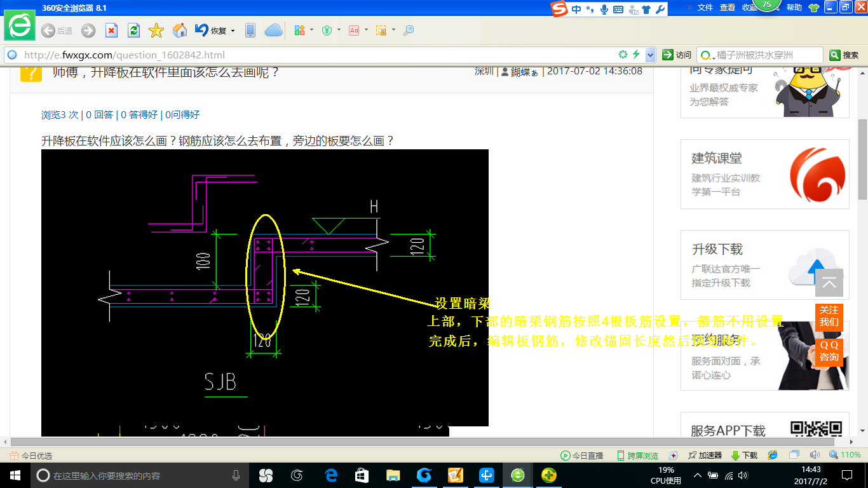Click the 蝴蝶 username link
Viewport: 868px width, 488px height.
click(525, 72)
